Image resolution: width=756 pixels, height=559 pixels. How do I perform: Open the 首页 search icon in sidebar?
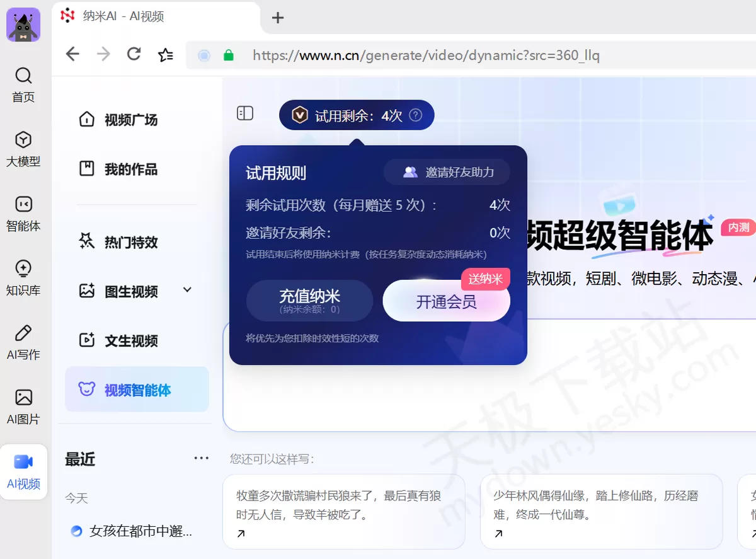point(23,76)
